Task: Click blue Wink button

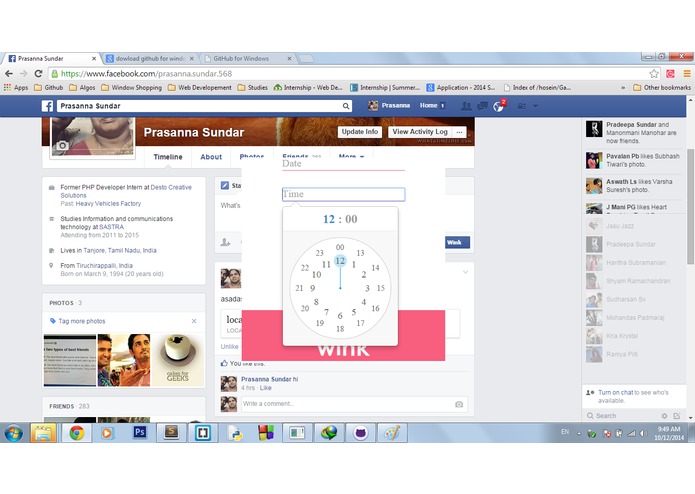Action: point(457,242)
